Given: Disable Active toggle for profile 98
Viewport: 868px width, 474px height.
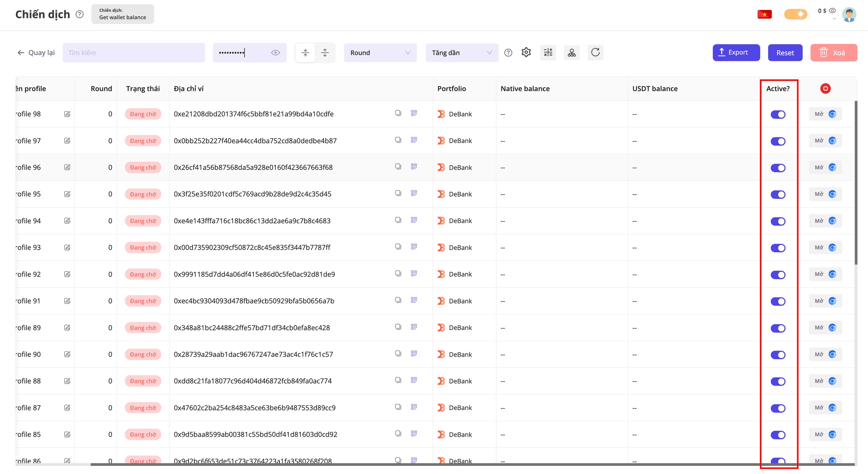Looking at the screenshot, I should click(778, 114).
